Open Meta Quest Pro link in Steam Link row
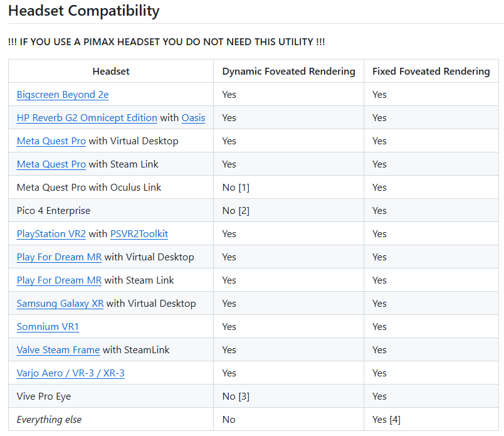The height and width of the screenshot is (436, 504). pyautogui.click(x=51, y=164)
